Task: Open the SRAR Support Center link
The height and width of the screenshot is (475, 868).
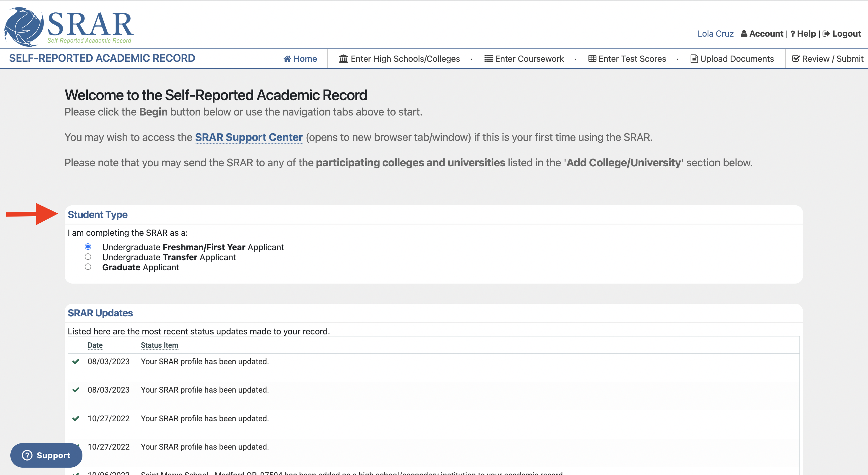Action: pos(249,137)
